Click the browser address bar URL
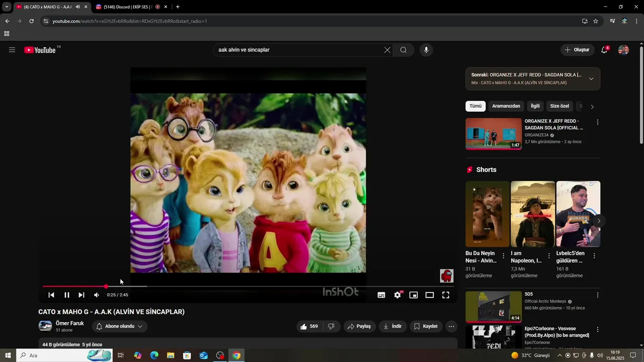The height and width of the screenshot is (362, 644). pos(130,21)
